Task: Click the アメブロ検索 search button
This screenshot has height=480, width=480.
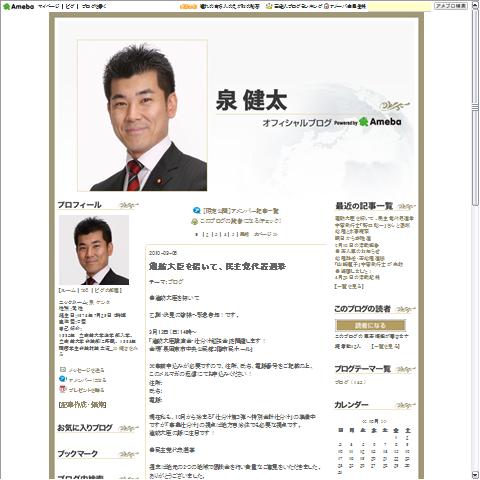Action: [x=451, y=6]
